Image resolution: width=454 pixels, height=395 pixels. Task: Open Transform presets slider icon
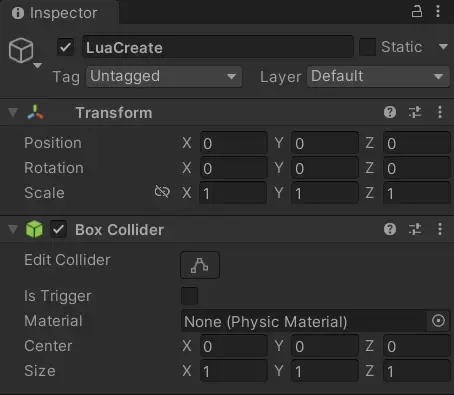415,112
